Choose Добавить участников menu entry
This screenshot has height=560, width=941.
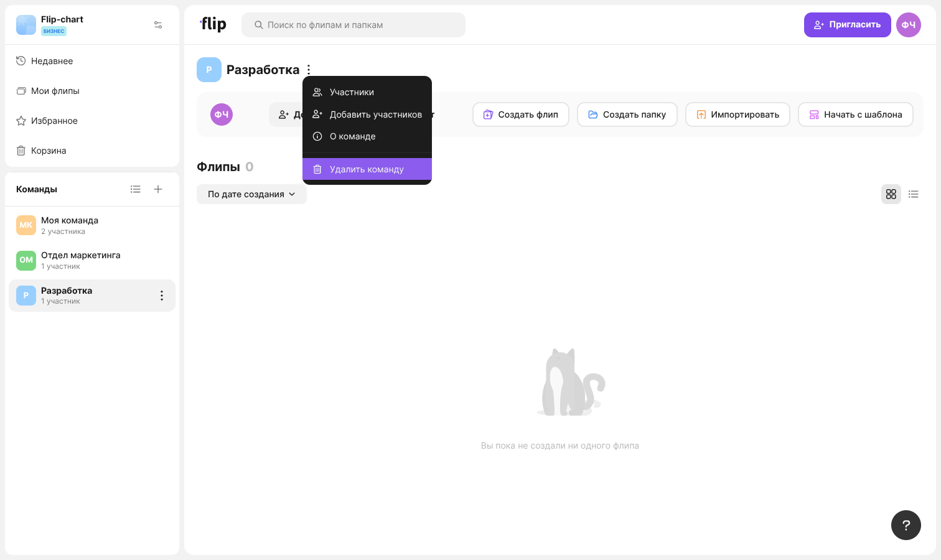[x=367, y=114]
